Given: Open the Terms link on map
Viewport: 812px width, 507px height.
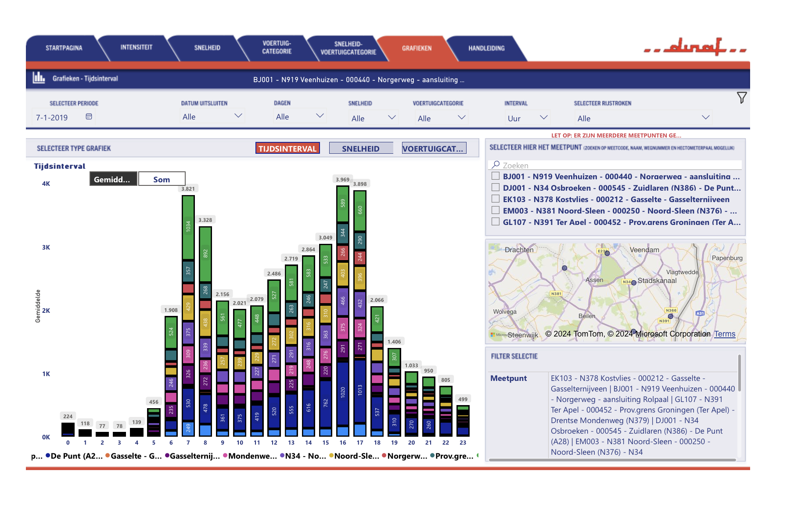Looking at the screenshot, I should click(724, 334).
